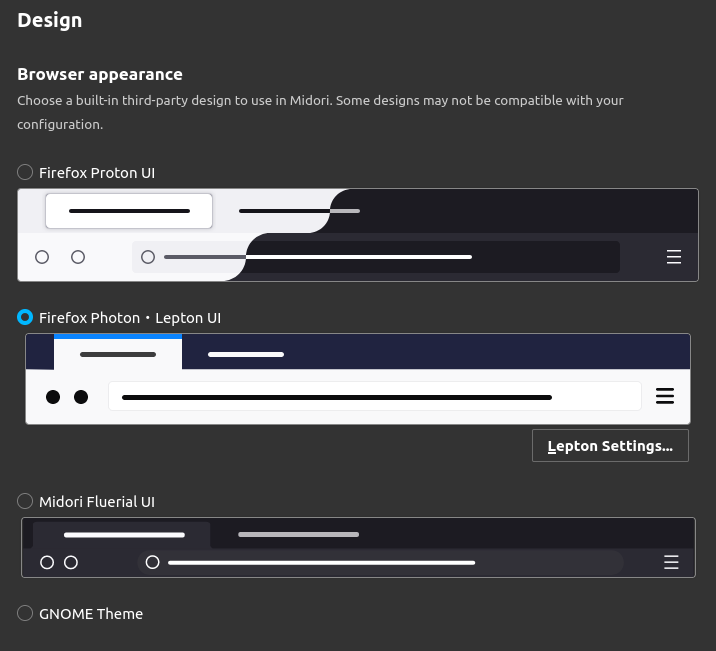The width and height of the screenshot is (716, 651).
Task: Choose the Midori Fluerial UI radio option
Action: 25,501
